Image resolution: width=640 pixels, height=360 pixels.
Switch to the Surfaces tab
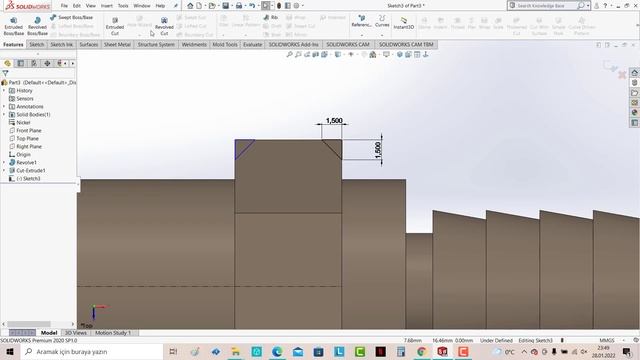pos(89,44)
